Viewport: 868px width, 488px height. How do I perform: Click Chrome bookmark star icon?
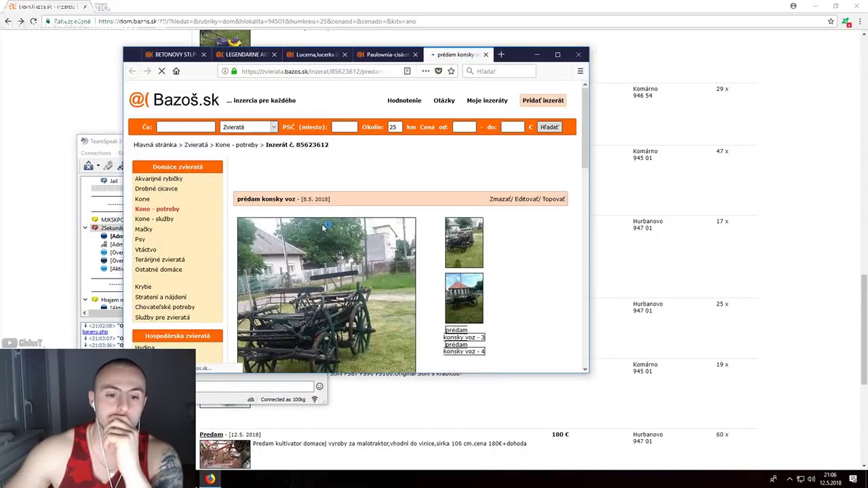pos(831,21)
